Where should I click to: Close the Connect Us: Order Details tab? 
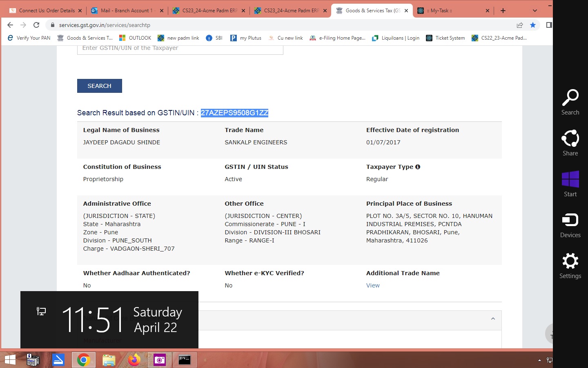click(80, 11)
